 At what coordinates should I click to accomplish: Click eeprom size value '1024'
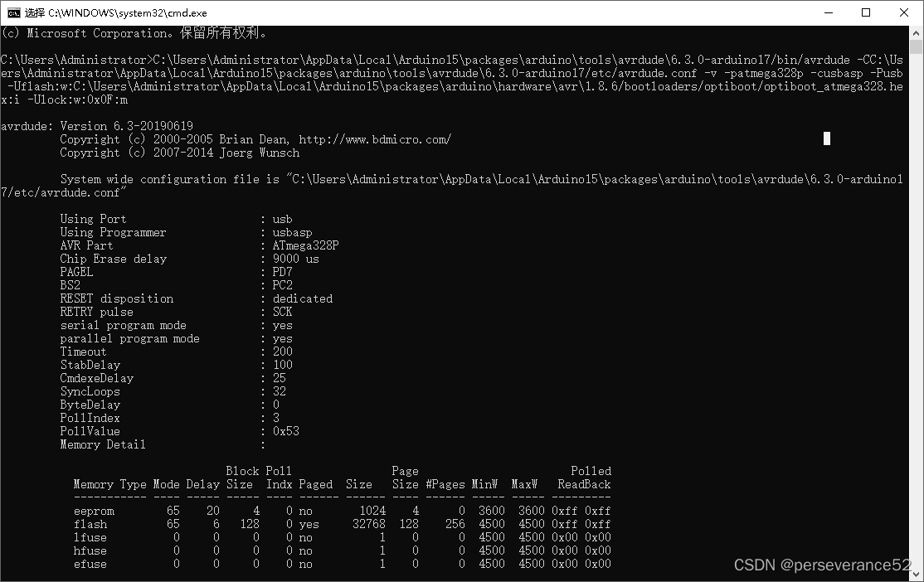(372, 512)
